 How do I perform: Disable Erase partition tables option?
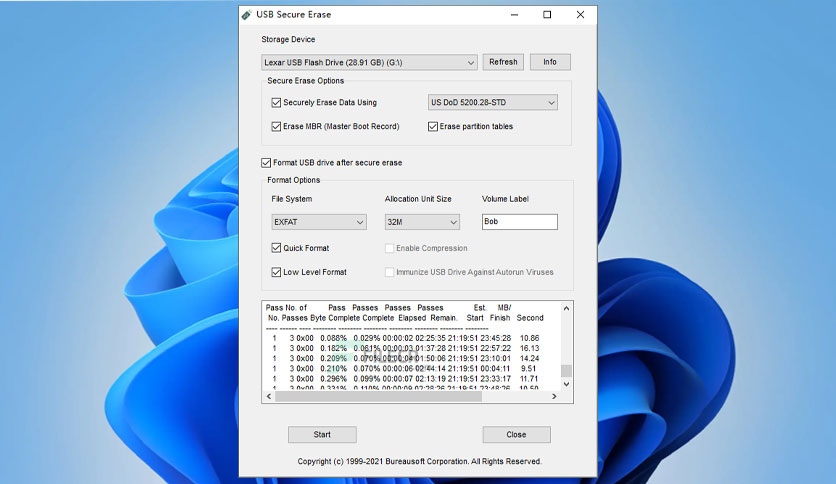[433, 127]
